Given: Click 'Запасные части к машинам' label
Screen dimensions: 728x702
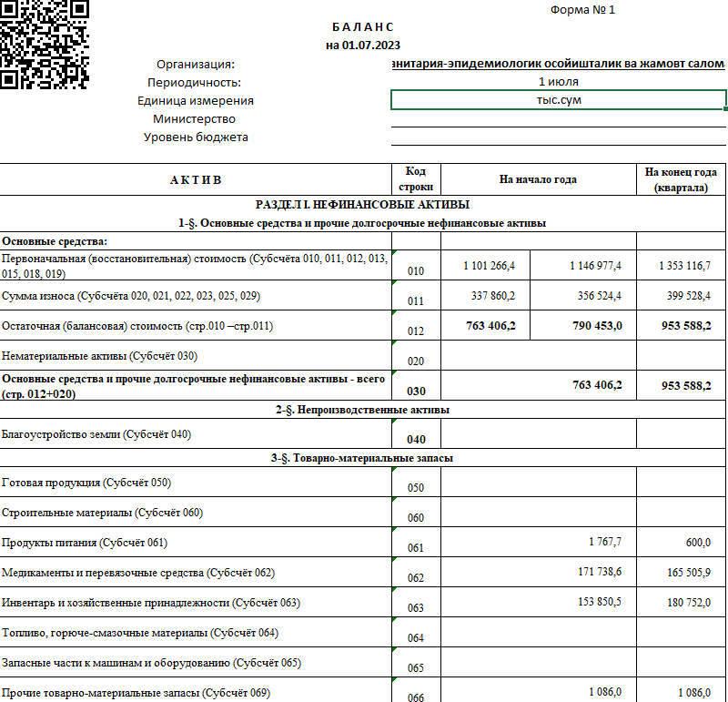Looking at the screenshot, I should pos(151,663).
